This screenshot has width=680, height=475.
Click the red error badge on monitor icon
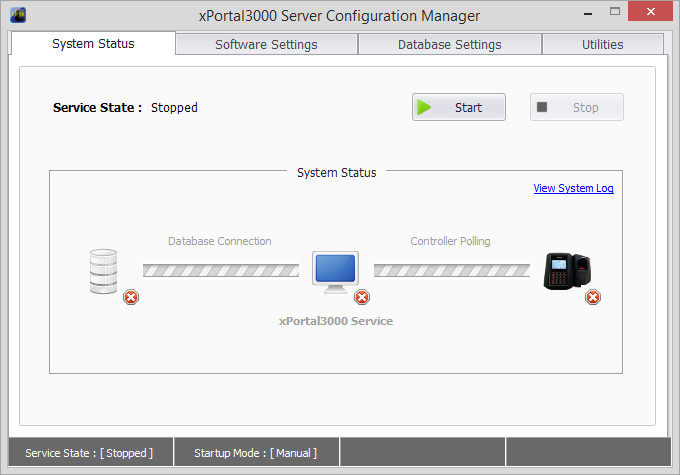click(x=362, y=297)
